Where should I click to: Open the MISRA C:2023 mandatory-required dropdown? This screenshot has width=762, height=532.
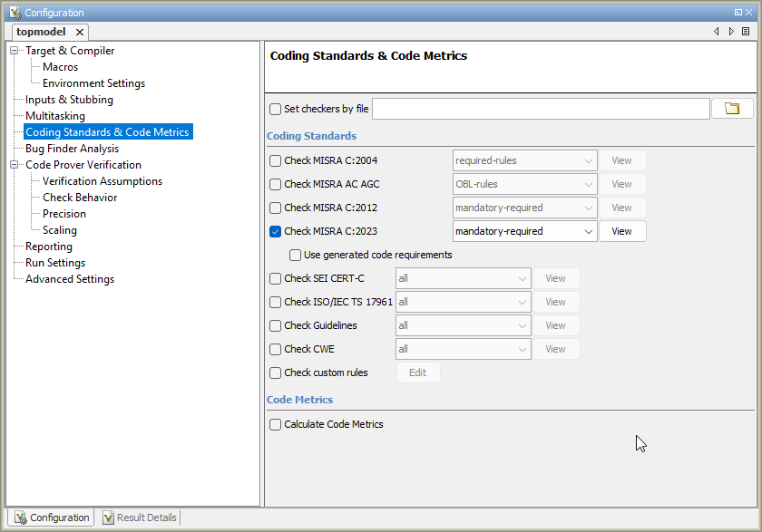pyautogui.click(x=525, y=231)
